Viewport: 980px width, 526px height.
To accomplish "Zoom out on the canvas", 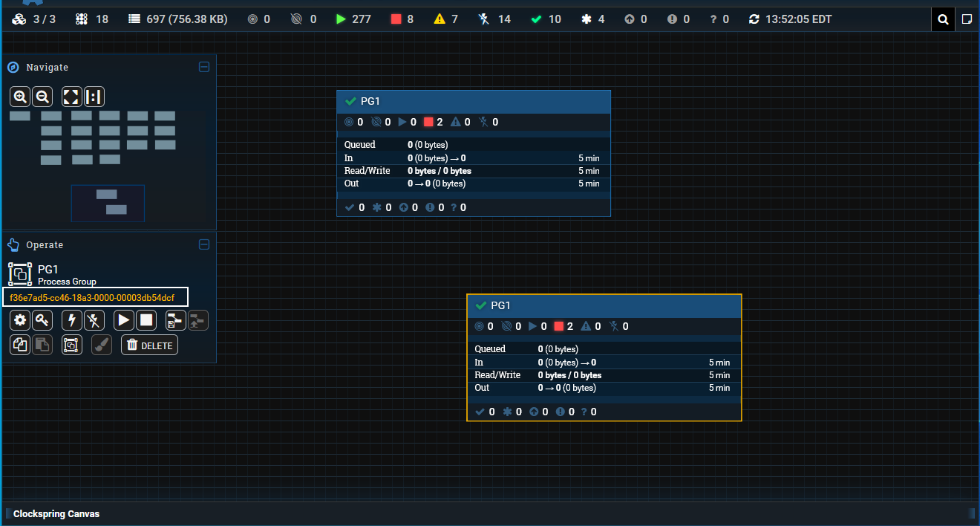I will [x=42, y=97].
